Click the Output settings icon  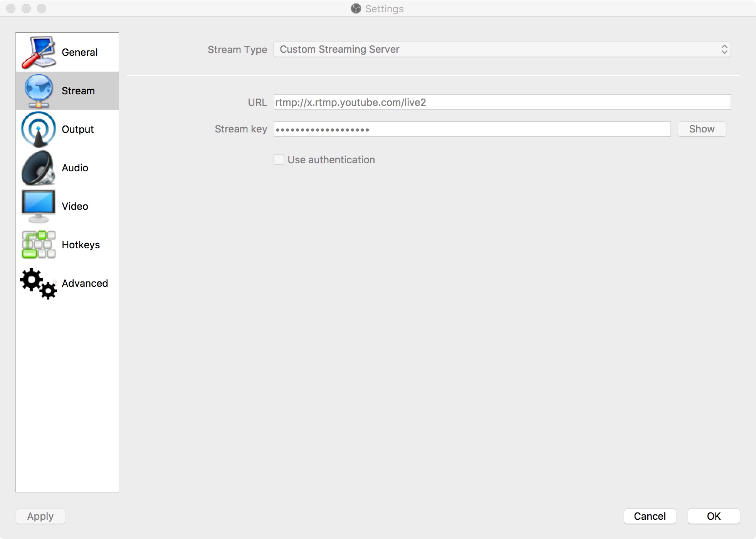38,129
